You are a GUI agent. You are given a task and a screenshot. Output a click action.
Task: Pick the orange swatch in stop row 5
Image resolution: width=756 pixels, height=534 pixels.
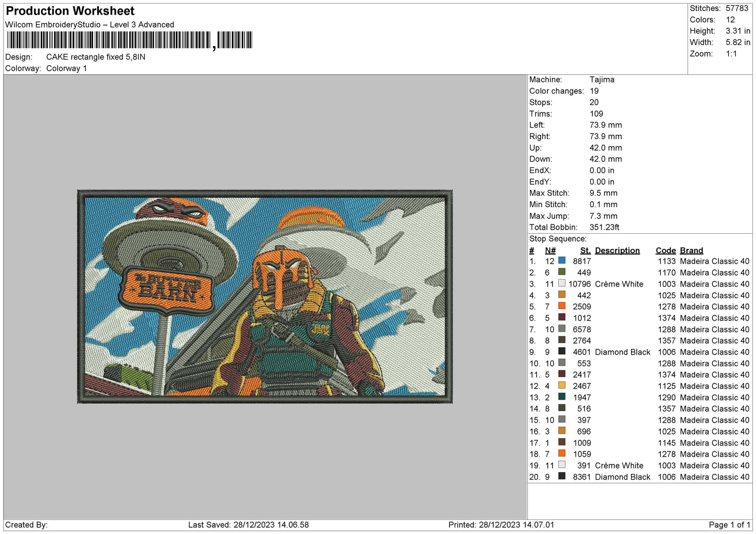[x=562, y=306]
